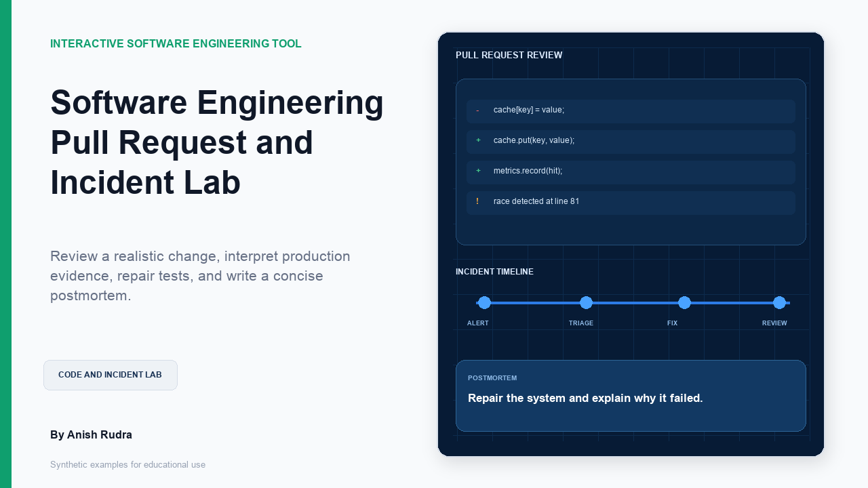Click the REVIEW label under the timeline
The width and height of the screenshot is (868, 488).
[774, 323]
